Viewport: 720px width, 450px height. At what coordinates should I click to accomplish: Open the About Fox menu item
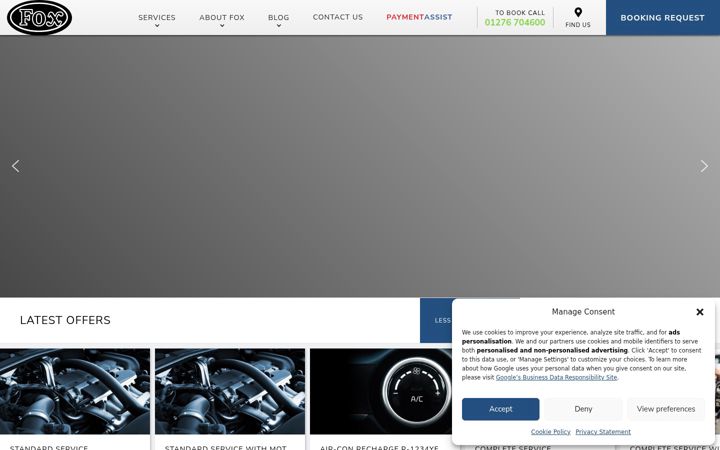222,17
